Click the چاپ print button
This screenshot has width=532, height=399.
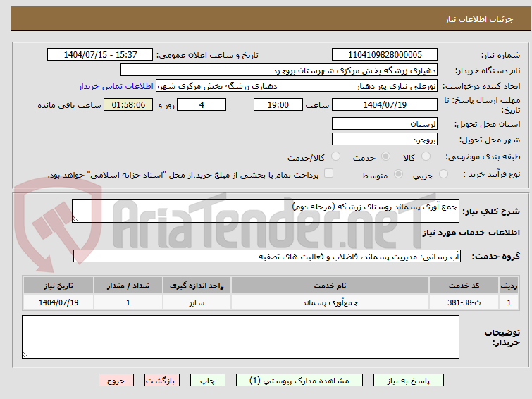[208, 381]
